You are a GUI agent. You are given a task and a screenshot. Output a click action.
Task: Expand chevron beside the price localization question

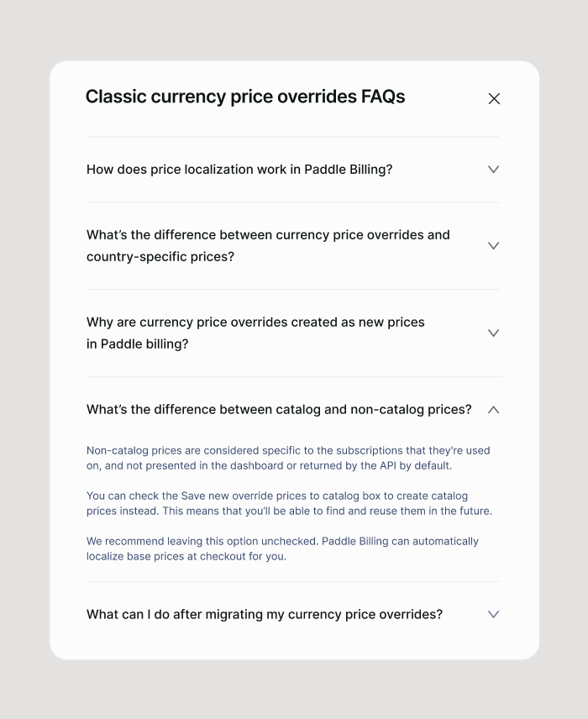point(493,170)
